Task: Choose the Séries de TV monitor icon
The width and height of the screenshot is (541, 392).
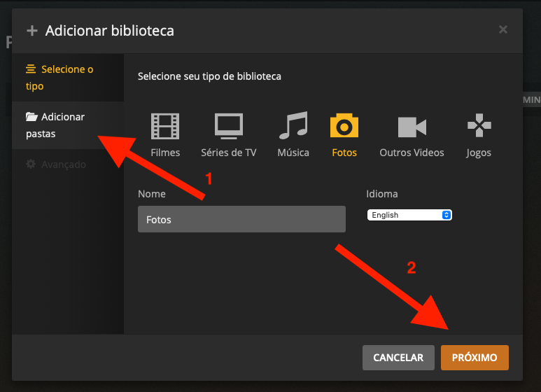Action: click(x=228, y=126)
